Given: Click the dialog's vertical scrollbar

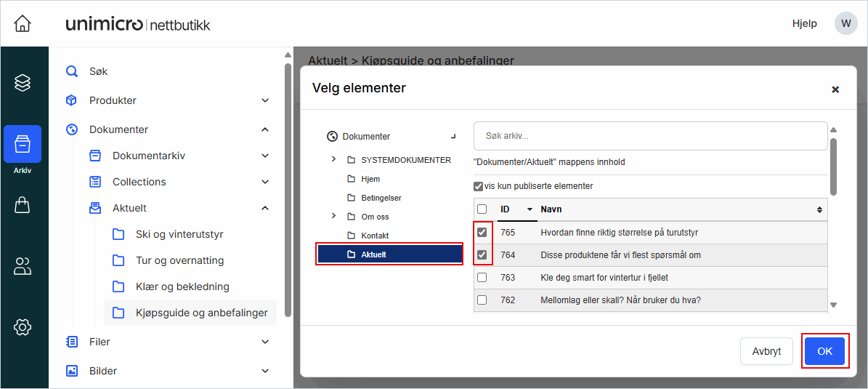Looking at the screenshot, I should point(834,167).
